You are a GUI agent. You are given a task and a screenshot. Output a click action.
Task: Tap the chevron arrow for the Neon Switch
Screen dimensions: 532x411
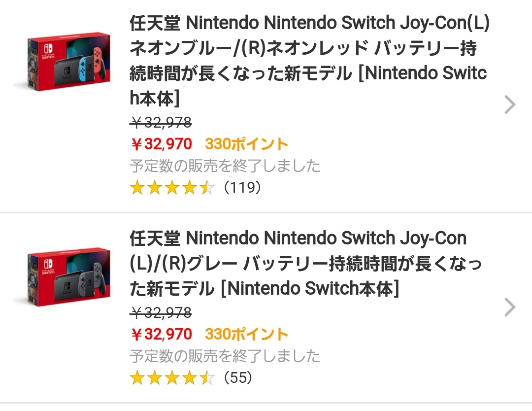click(510, 104)
